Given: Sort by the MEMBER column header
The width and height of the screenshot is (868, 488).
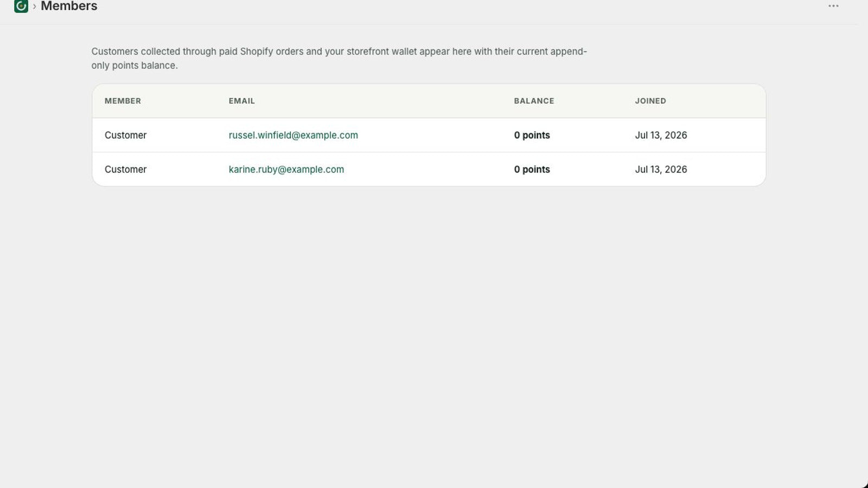Looking at the screenshot, I should pyautogui.click(x=123, y=101).
